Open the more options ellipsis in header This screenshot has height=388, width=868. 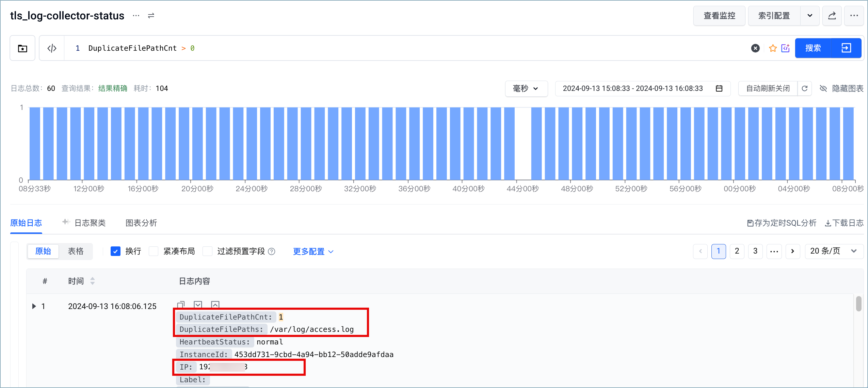pyautogui.click(x=854, y=16)
